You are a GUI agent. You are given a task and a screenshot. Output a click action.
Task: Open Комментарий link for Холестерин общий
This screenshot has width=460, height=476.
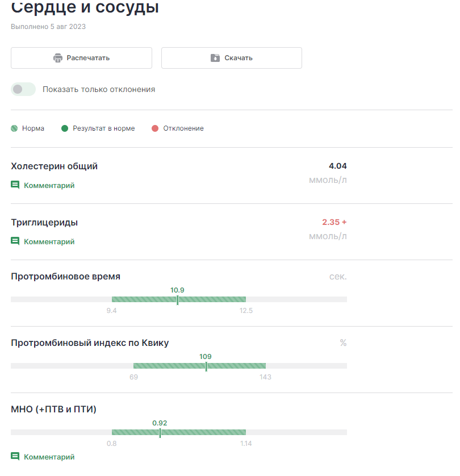(x=49, y=185)
